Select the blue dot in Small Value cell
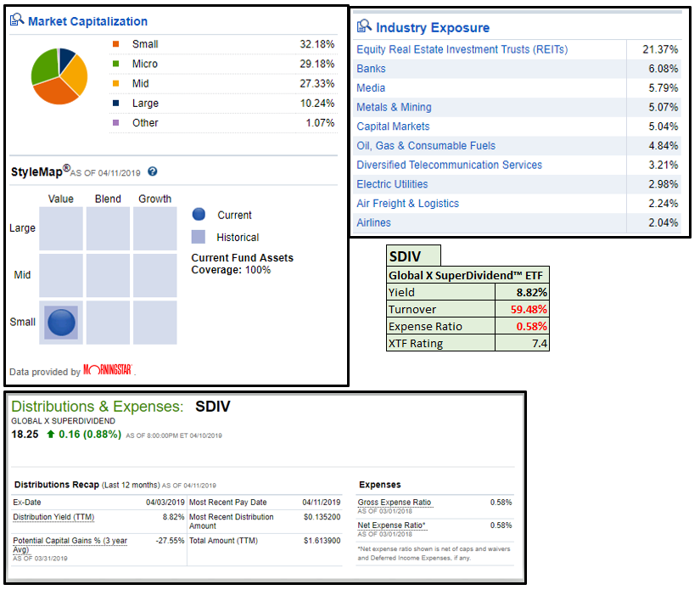Viewport: 700px width, 590px height. pos(61,323)
